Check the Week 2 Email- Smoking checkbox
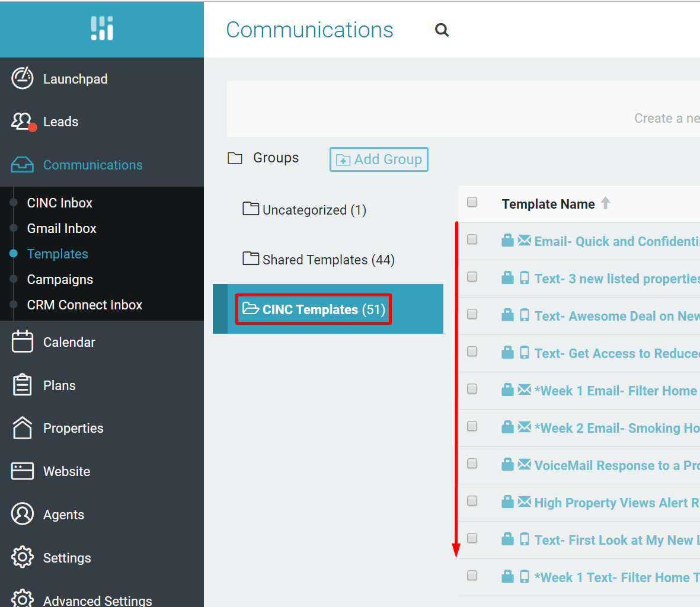The width and height of the screenshot is (700, 607). click(x=472, y=426)
